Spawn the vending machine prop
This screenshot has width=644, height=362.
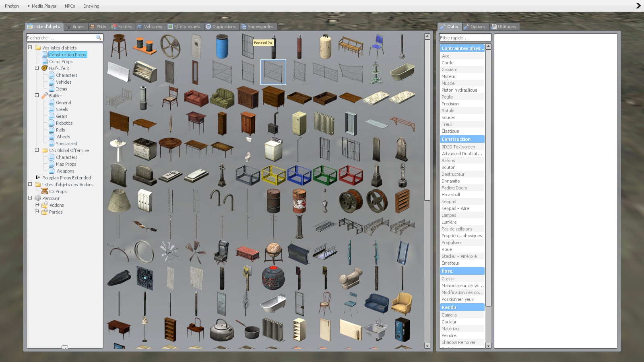[x=402, y=329]
